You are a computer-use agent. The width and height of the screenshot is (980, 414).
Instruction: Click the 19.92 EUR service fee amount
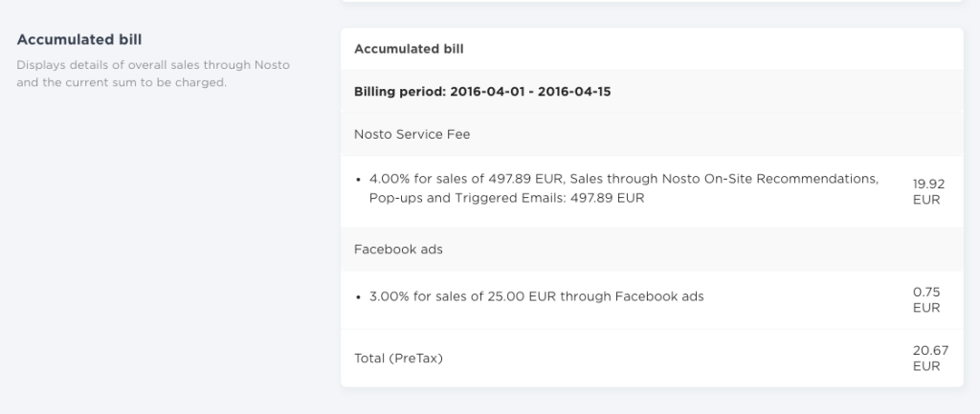(926, 190)
